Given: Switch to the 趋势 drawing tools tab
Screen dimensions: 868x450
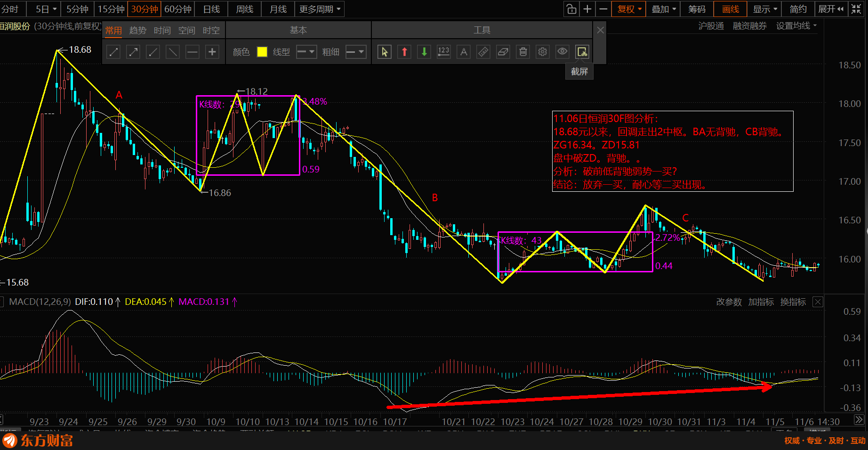Looking at the screenshot, I should pyautogui.click(x=138, y=31).
